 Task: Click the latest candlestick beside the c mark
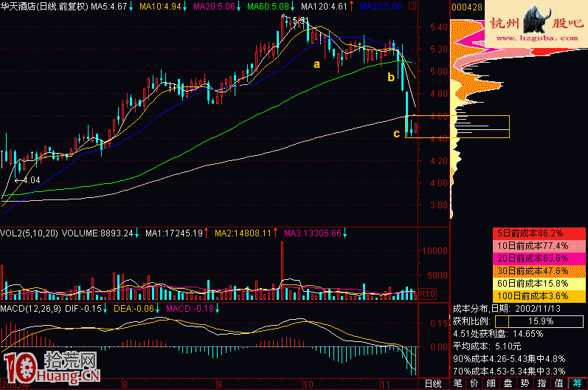[x=415, y=128]
